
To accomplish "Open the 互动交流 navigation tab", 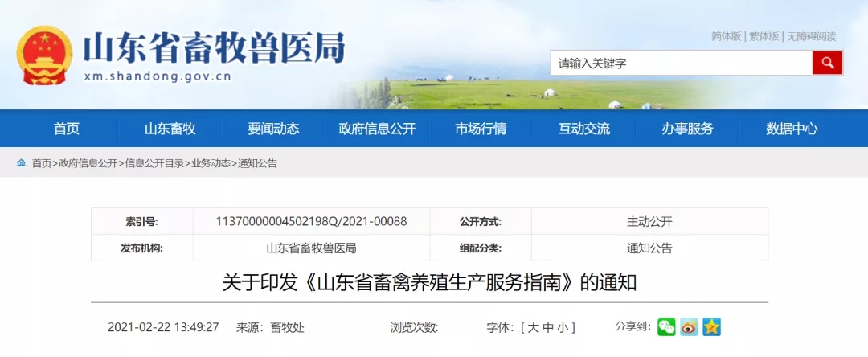I will click(x=584, y=129).
